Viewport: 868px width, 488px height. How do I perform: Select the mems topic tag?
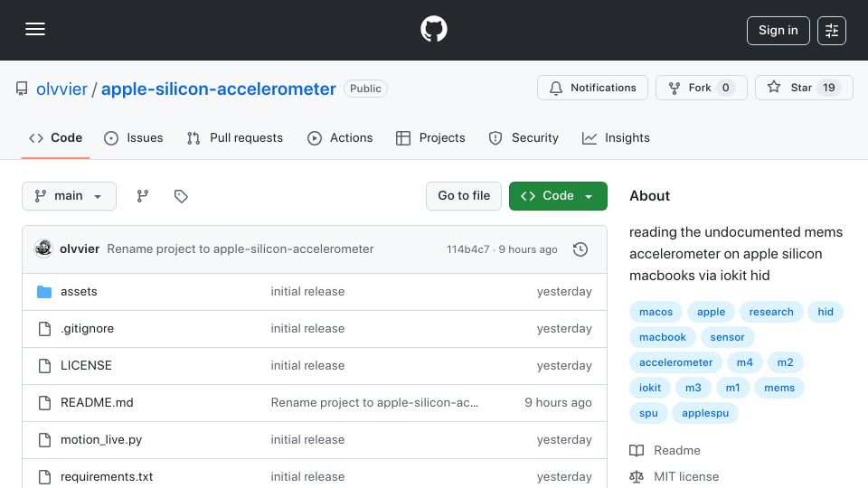[x=778, y=389]
